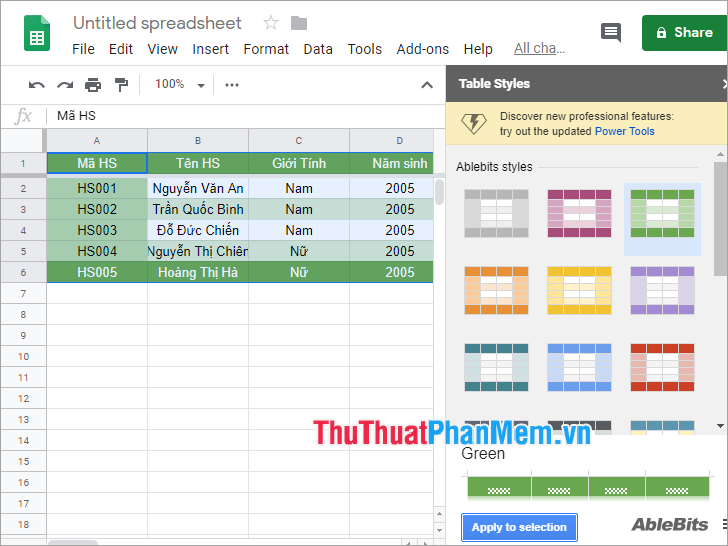Select the purple table style thumbnail
728x546 pixels.
tap(663, 291)
